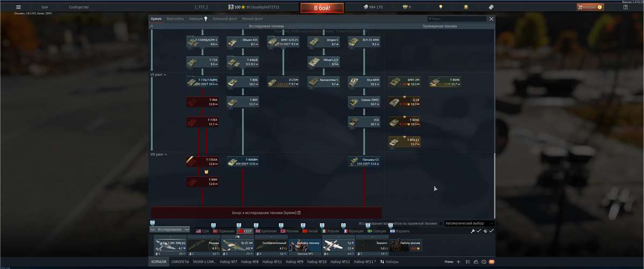This screenshot has width=644, height=269.
Task: Open the Сообщество top menu
Action: pos(79,7)
